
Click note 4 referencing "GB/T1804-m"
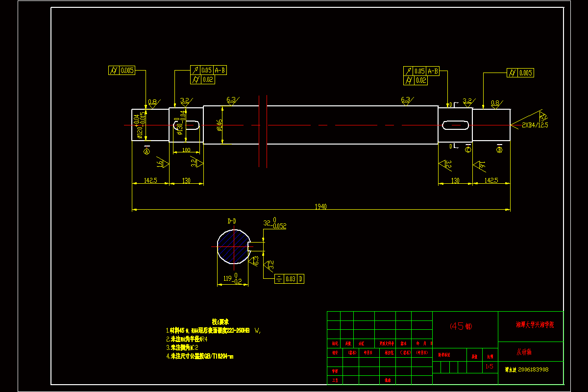(200, 356)
